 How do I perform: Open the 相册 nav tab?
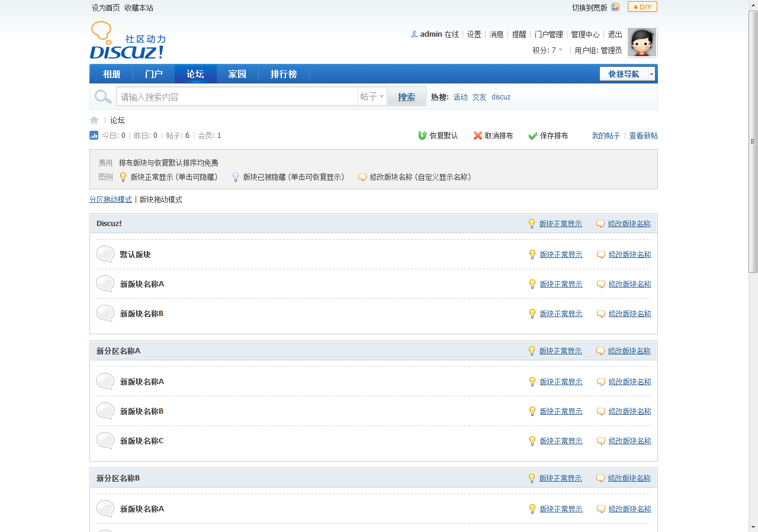pyautogui.click(x=111, y=74)
